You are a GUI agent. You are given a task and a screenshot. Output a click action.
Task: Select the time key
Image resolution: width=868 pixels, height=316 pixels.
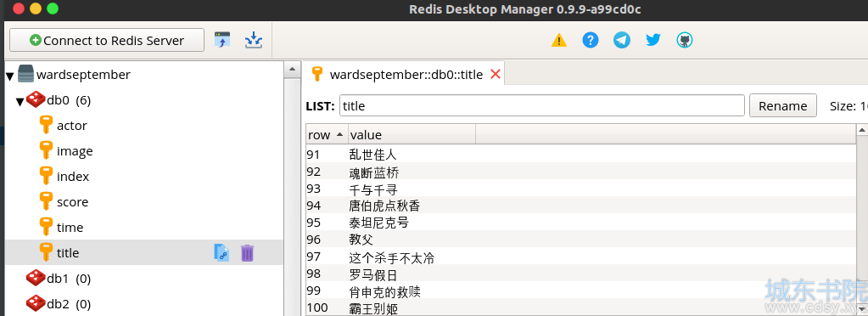(x=70, y=228)
